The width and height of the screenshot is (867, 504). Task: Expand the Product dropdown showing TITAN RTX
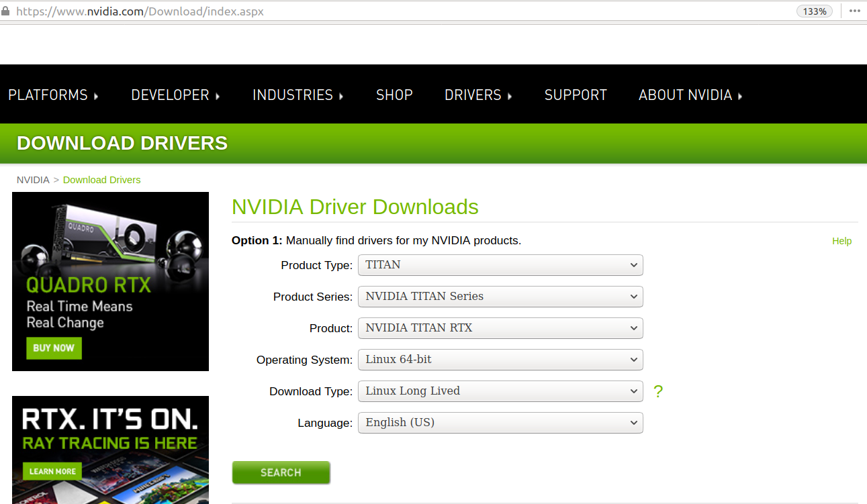pos(500,328)
